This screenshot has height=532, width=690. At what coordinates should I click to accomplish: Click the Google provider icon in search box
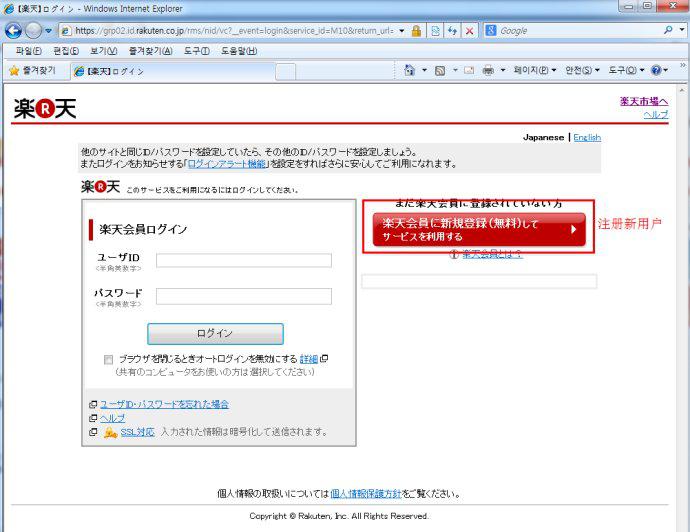pos(491,30)
